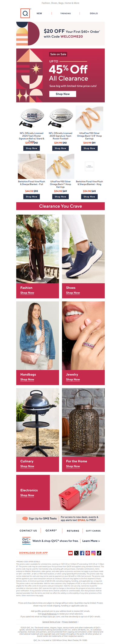121x644 pixels.
Task: Click the QVC Q logo
Action: [x=25, y=13]
